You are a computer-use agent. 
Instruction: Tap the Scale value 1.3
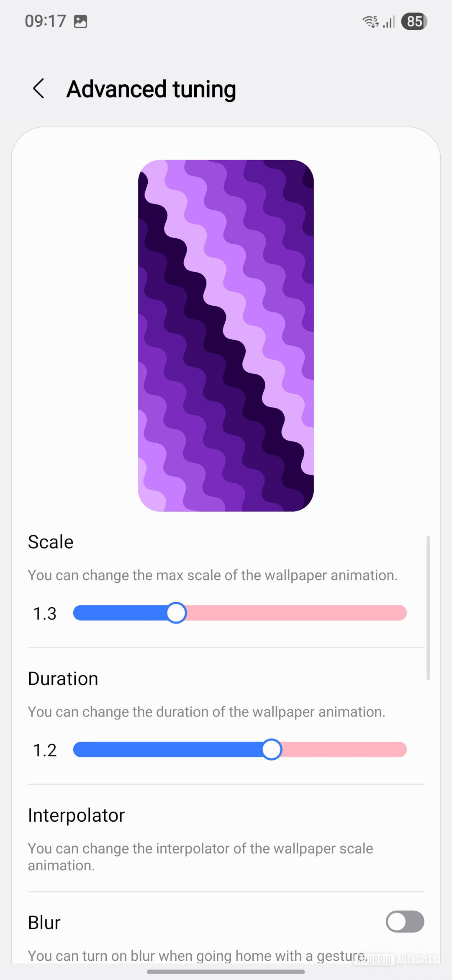(x=45, y=614)
